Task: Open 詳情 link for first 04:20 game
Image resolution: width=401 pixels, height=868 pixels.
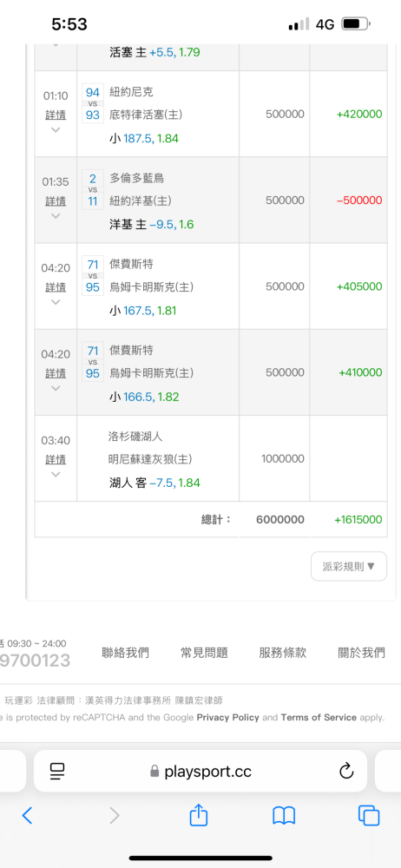Action: (x=56, y=287)
